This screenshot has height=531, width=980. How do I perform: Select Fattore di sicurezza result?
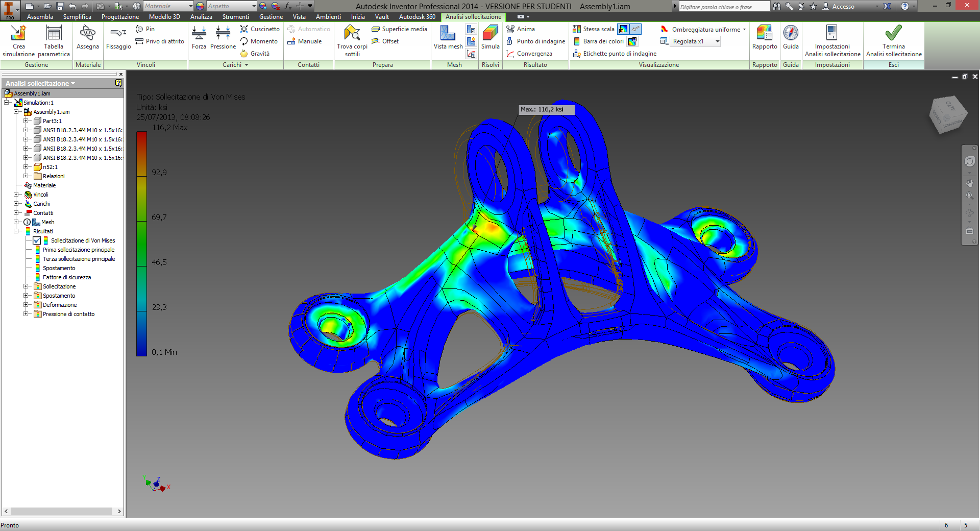[x=67, y=277]
